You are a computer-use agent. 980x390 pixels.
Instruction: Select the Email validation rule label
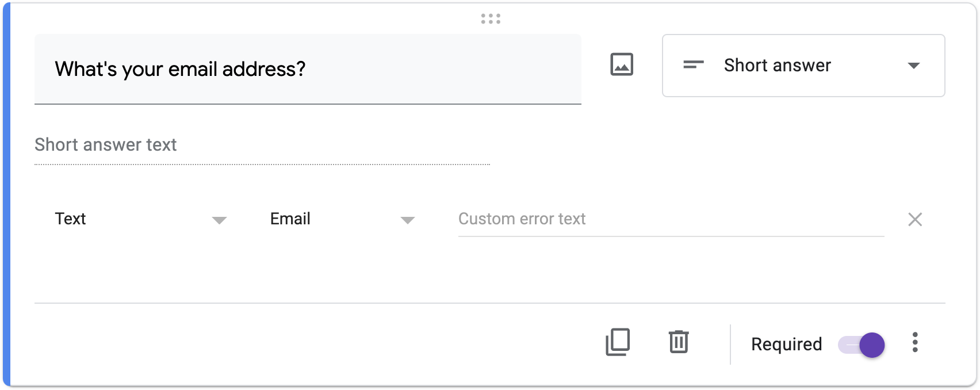tap(290, 219)
